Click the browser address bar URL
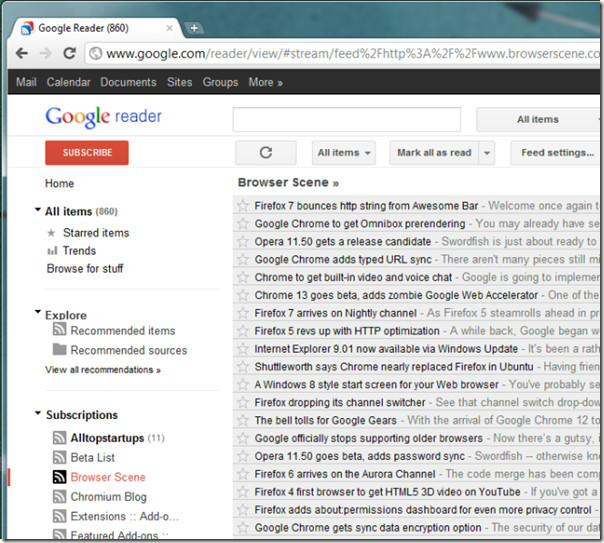Image resolution: width=604 pixels, height=543 pixels. click(x=352, y=54)
